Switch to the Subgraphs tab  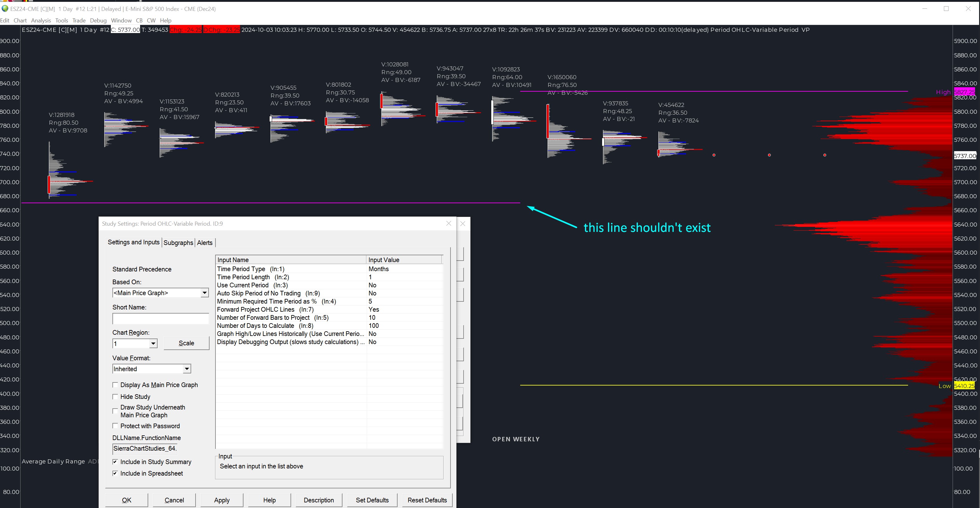tap(178, 242)
